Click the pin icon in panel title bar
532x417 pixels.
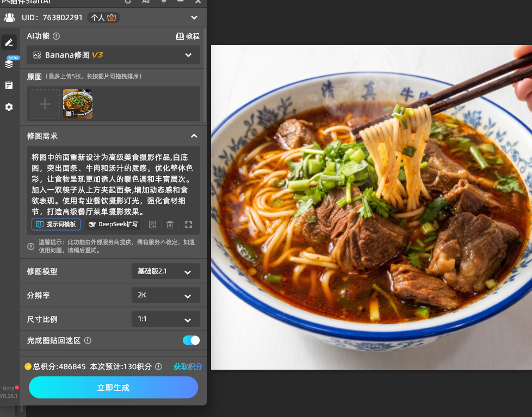pyautogui.click(x=164, y=2)
